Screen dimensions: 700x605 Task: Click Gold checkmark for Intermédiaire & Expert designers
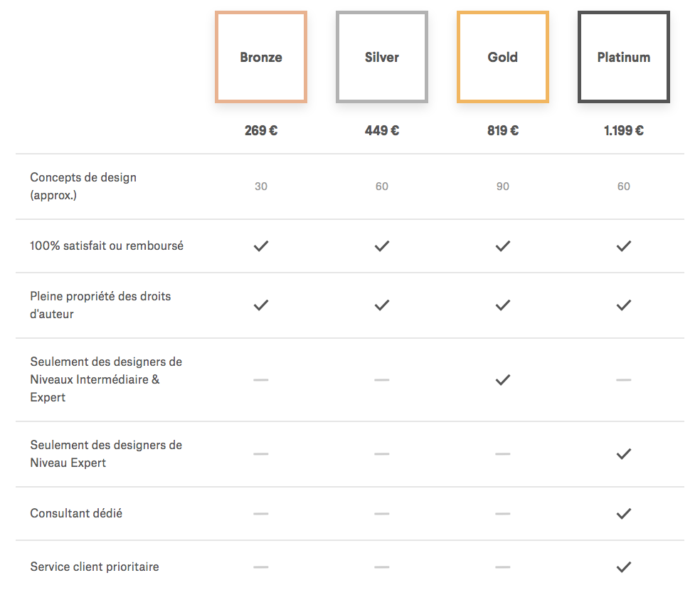click(x=503, y=380)
